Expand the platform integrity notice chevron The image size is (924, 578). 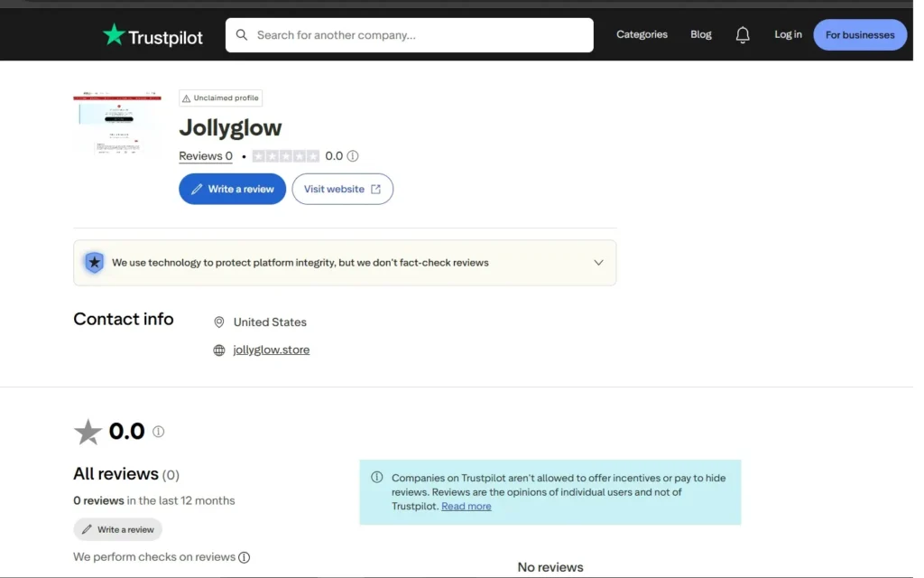598,263
